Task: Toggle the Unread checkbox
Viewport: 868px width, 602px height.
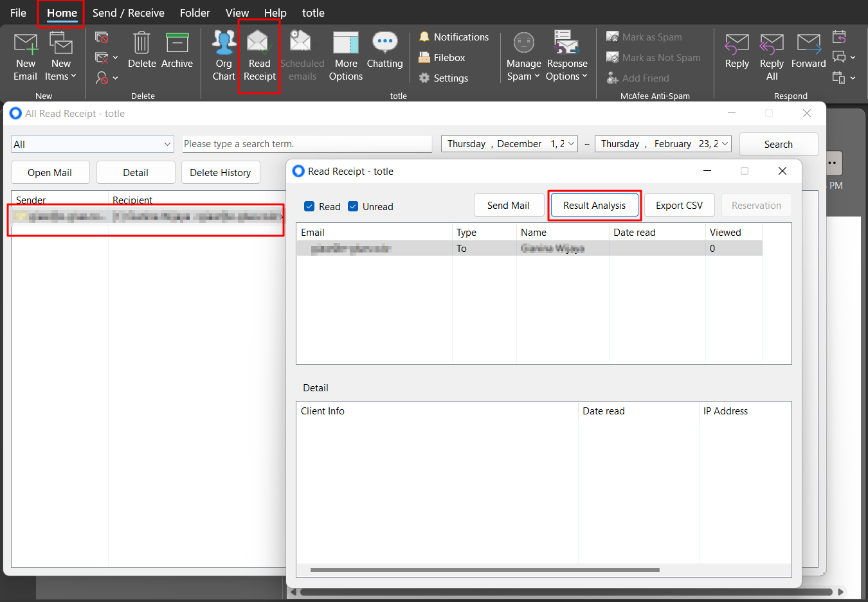Action: 353,206
